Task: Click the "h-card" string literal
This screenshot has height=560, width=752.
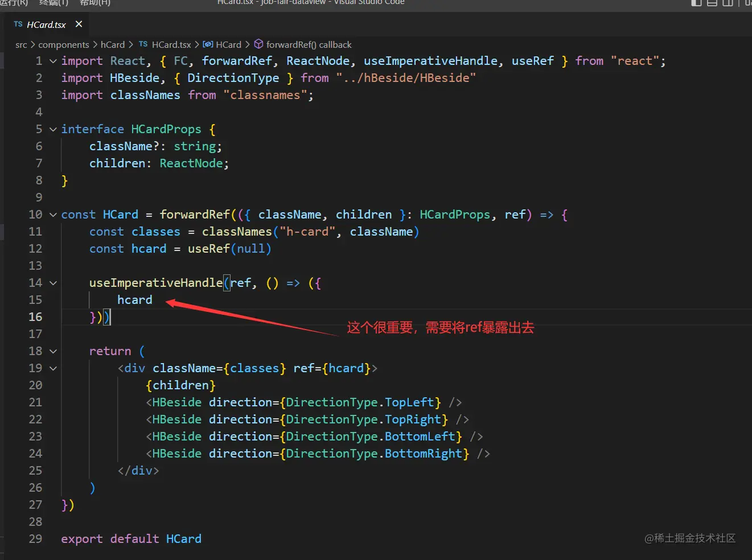Action: 307,232
